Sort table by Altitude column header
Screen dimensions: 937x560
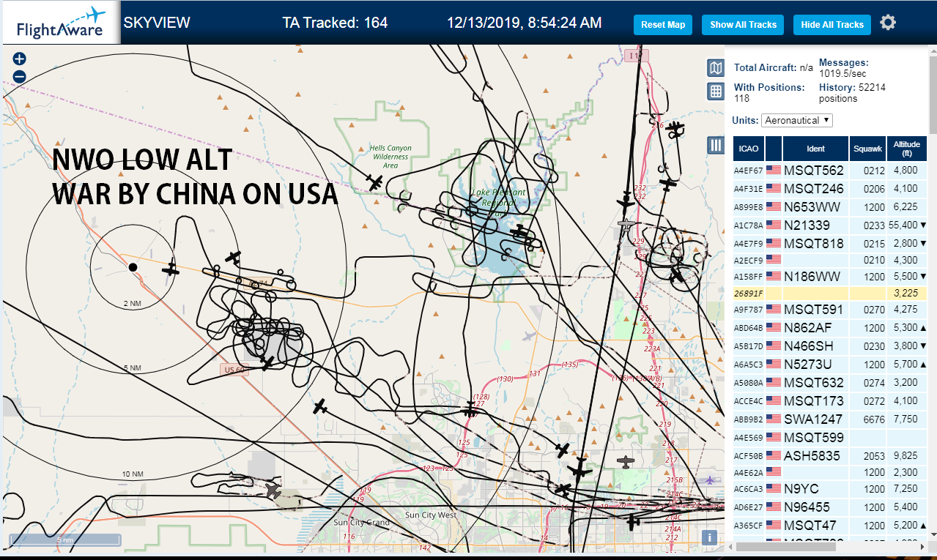click(x=907, y=149)
